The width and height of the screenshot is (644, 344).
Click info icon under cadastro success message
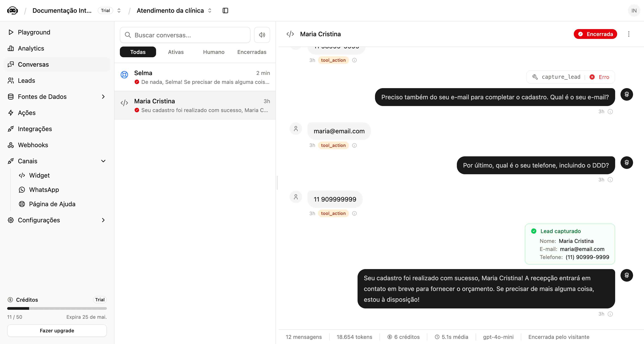(x=610, y=314)
